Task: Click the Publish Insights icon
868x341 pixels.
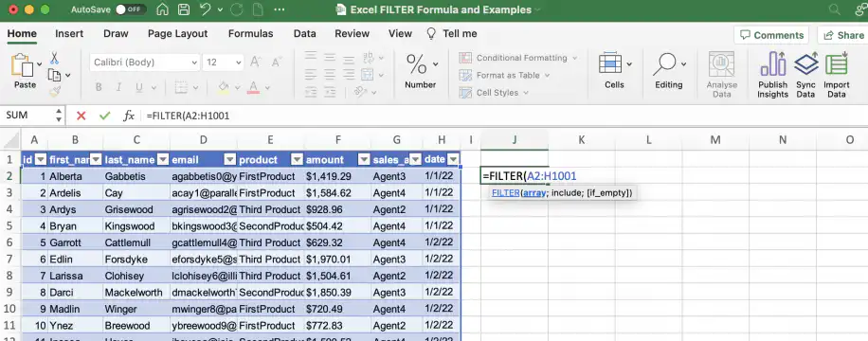Action: tap(773, 63)
